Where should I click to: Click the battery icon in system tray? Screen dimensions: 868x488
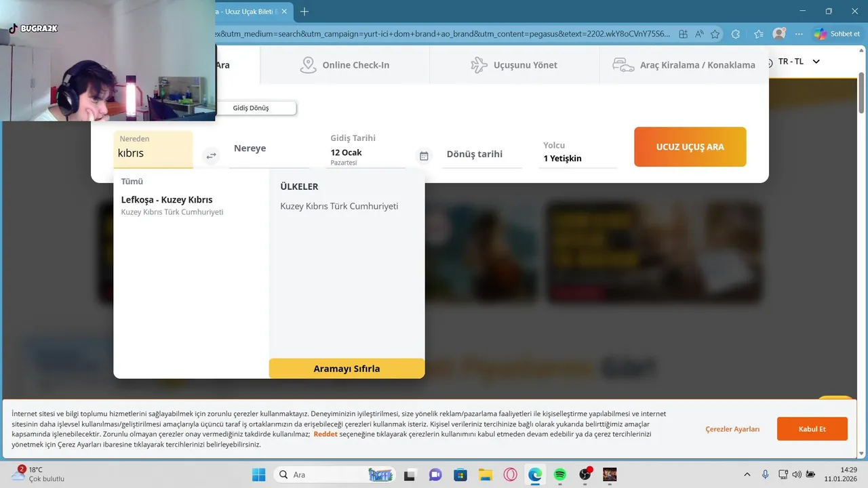click(810, 474)
